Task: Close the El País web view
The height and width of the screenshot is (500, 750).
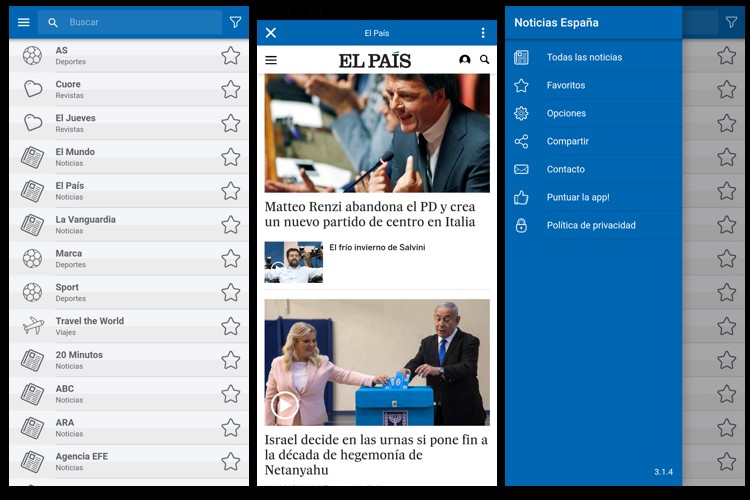Action: (271, 33)
